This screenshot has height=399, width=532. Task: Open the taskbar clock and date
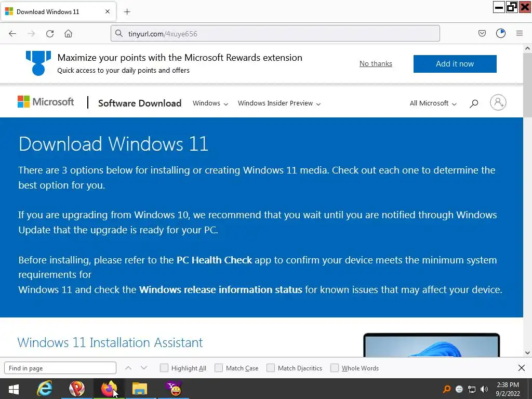pyautogui.click(x=508, y=389)
